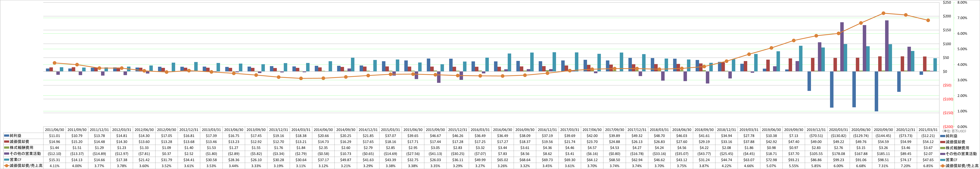This screenshot has width=980, height=169.
Task: Click the $47.65 operating cash flow cell
Action: coord(928,160)
